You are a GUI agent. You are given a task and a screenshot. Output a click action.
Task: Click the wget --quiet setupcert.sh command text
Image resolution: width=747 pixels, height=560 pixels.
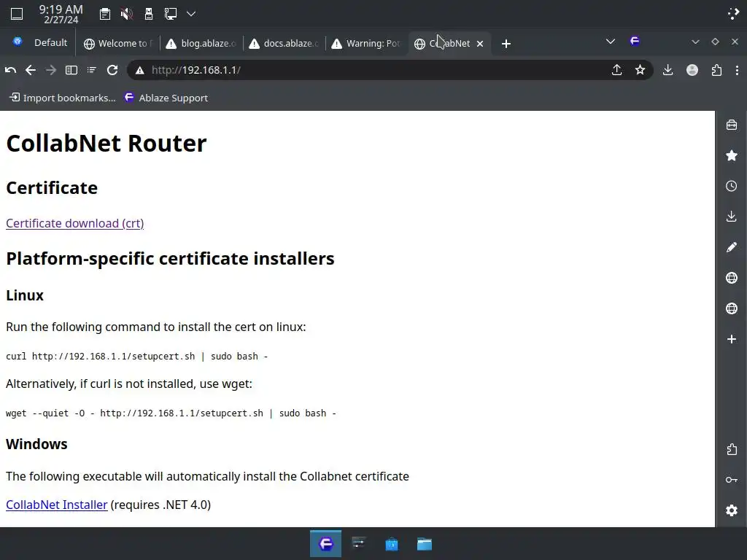pos(171,413)
